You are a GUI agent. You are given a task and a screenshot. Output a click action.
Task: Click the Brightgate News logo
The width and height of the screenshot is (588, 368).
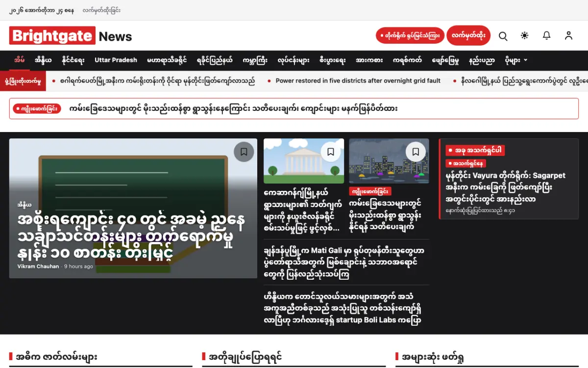[x=71, y=36]
